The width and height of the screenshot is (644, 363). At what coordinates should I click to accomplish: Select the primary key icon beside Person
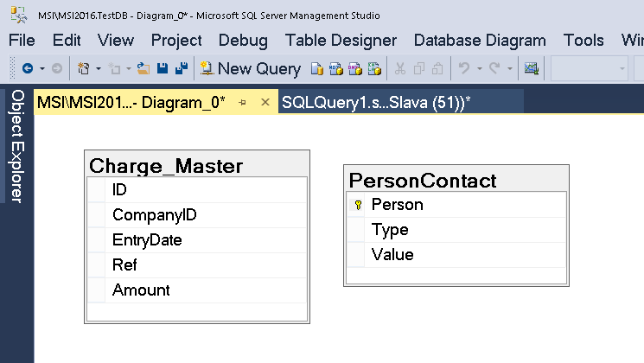358,206
